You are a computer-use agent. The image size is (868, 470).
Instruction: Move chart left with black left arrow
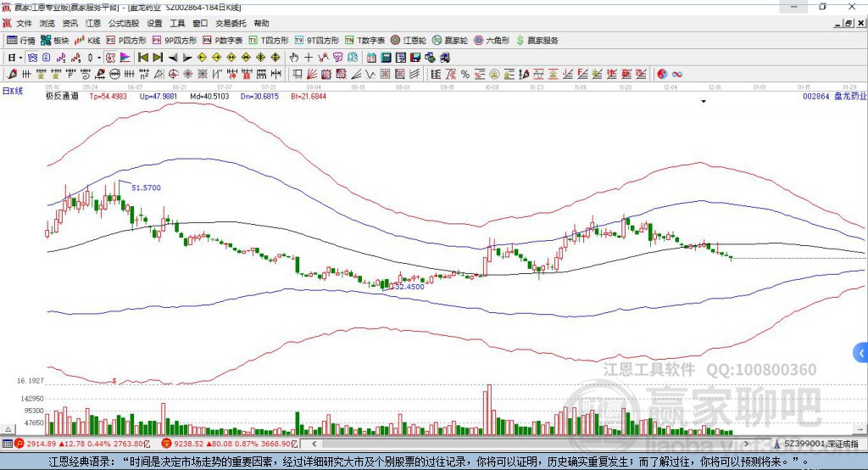[173, 58]
